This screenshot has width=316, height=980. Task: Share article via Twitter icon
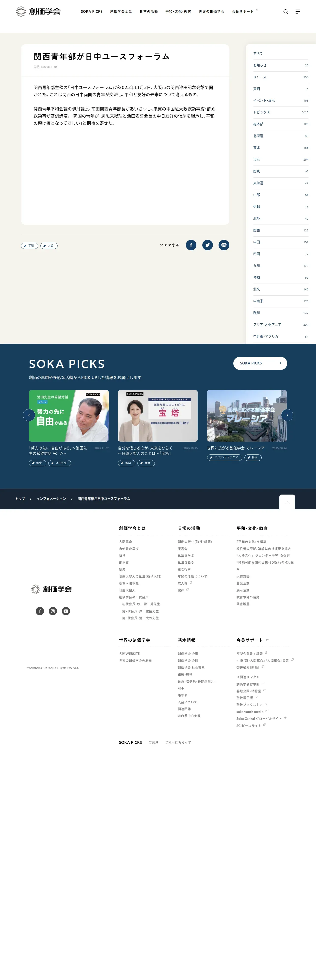207,245
